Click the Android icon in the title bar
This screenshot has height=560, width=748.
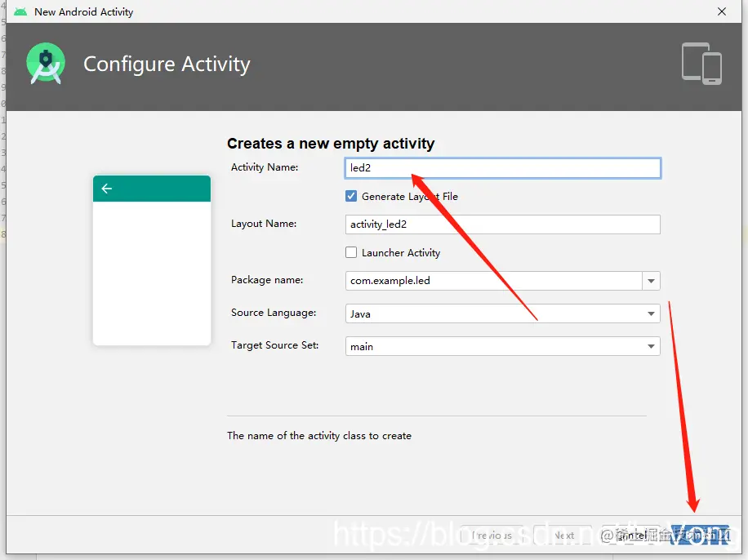pos(20,12)
